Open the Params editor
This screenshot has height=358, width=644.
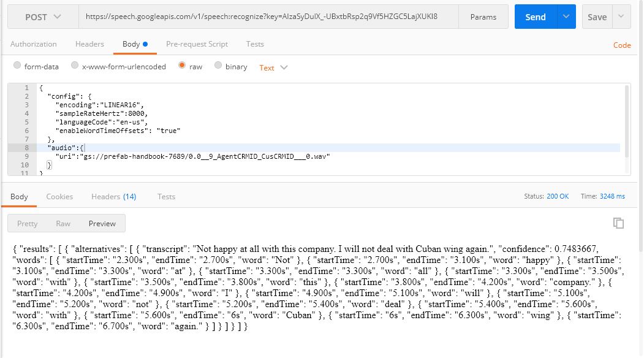483,17
